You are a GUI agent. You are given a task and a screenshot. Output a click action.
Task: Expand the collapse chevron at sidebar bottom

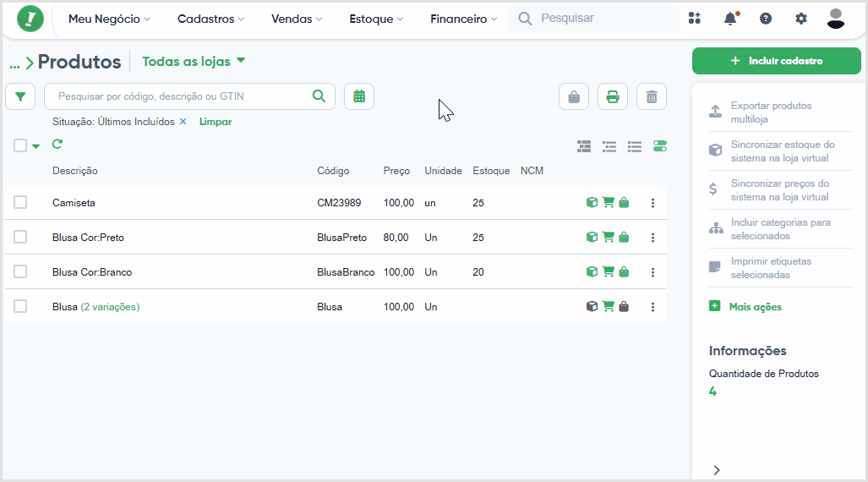717,469
